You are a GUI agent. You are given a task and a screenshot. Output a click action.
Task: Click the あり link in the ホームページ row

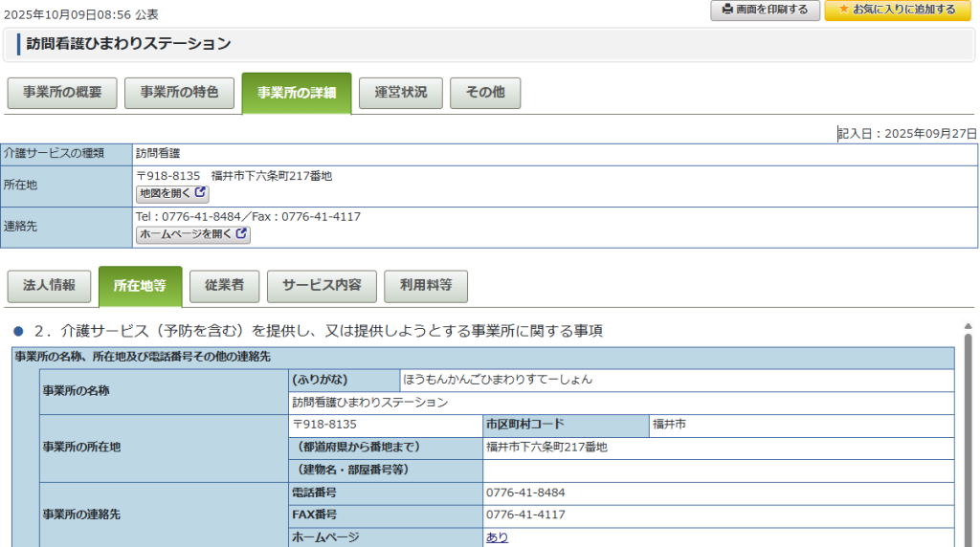click(x=497, y=537)
